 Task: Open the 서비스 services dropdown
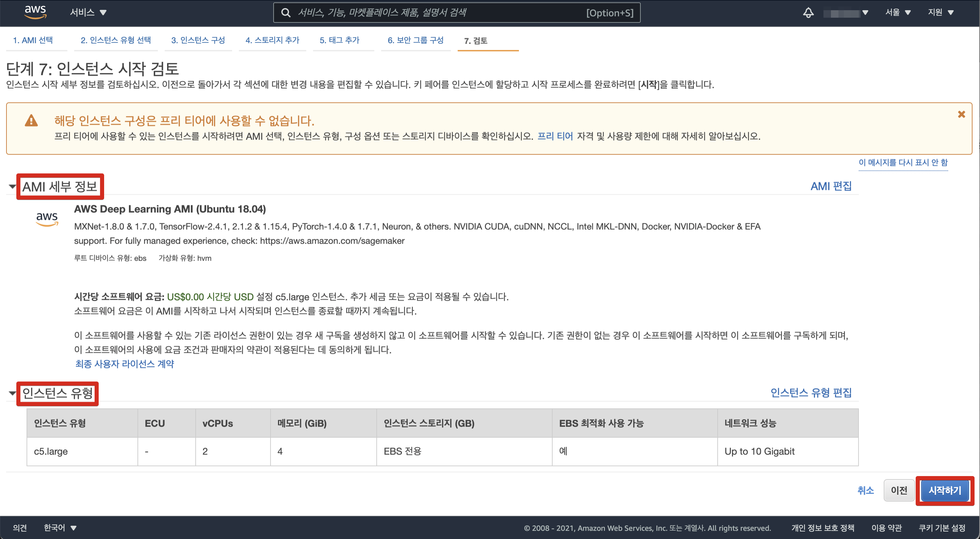tap(88, 13)
